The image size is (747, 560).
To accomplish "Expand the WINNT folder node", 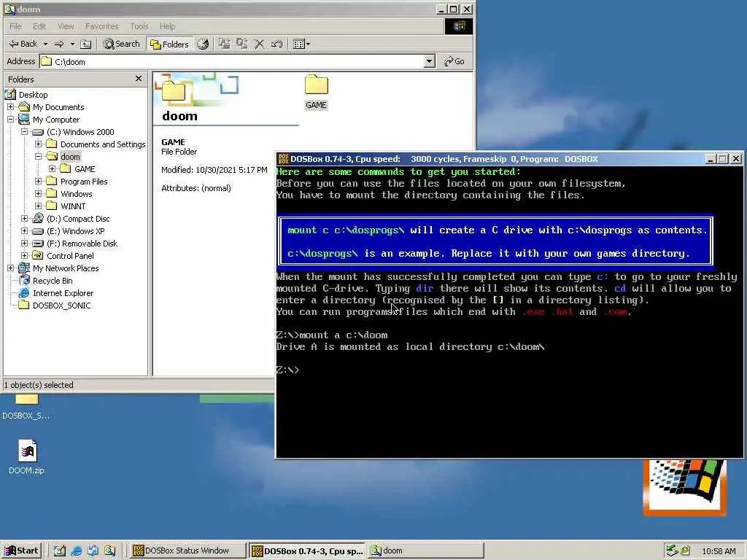I will pos(38,206).
